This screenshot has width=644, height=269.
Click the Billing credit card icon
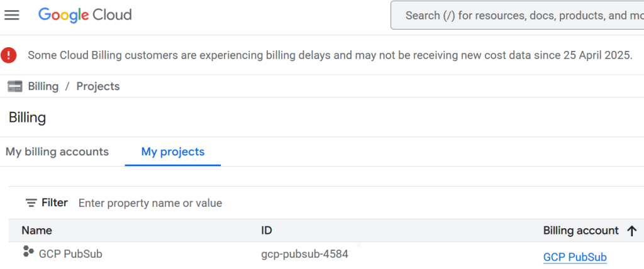pyautogui.click(x=15, y=87)
